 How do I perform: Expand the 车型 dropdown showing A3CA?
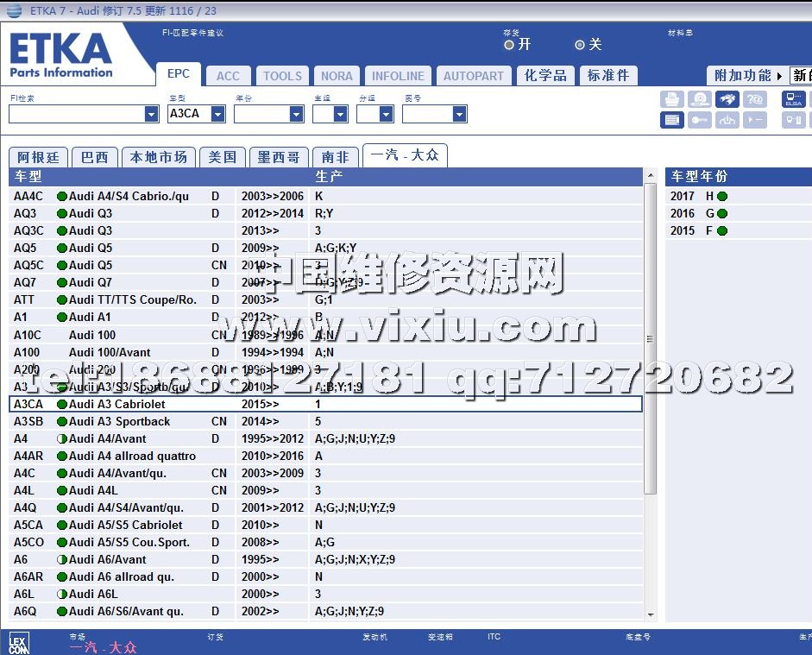(x=217, y=114)
